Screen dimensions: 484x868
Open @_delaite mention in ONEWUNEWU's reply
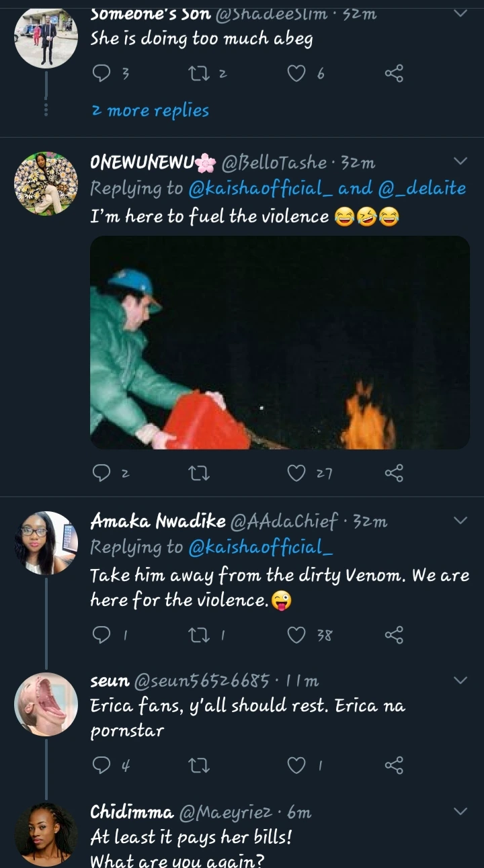(x=421, y=189)
